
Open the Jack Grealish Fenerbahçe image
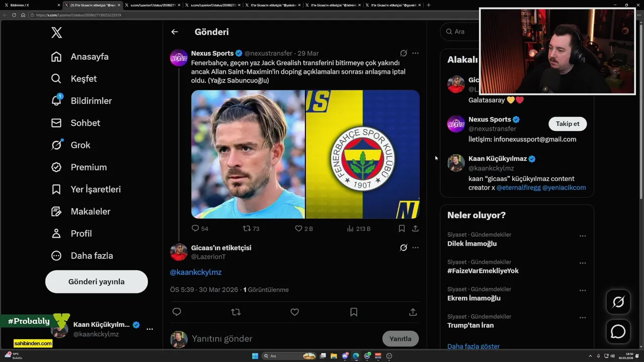(305, 154)
